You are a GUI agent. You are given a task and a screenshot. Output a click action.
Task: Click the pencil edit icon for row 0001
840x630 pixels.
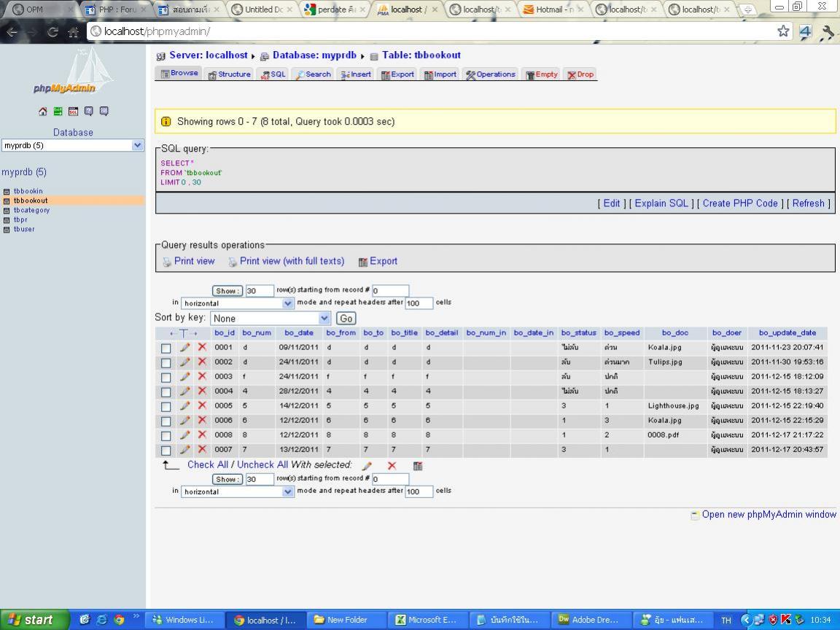(x=185, y=348)
